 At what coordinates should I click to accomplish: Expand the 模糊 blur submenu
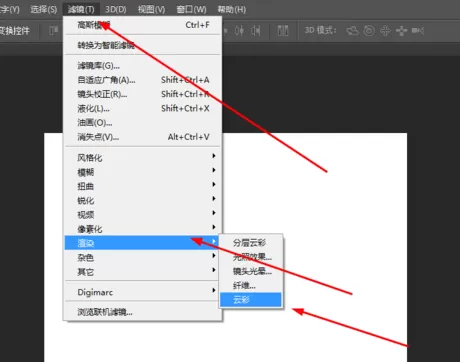(143, 172)
